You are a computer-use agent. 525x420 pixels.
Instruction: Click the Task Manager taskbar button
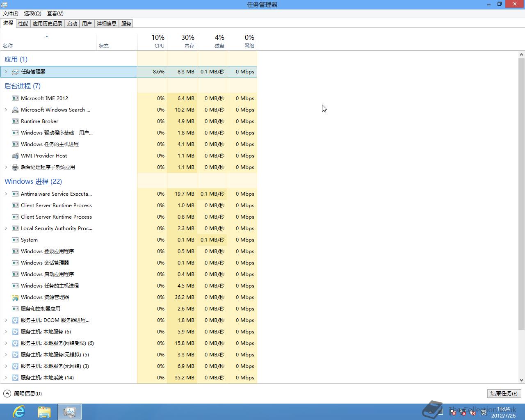click(x=70, y=412)
